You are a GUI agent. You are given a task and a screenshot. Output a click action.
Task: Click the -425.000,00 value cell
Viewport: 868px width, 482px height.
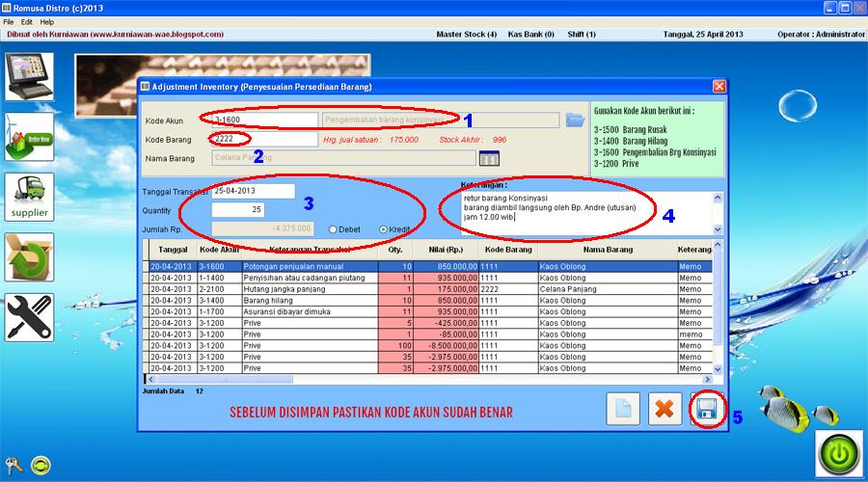[x=446, y=323]
